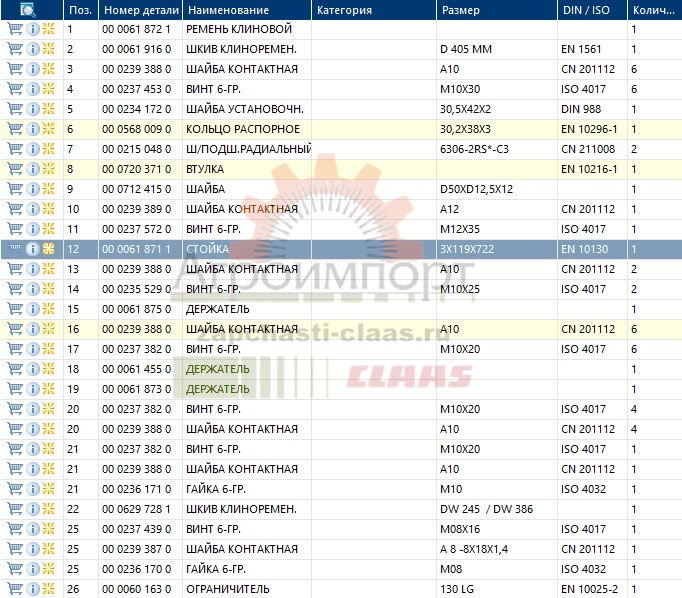Click cart icon for КОЛЬЦО РАСПОРНОЕ

pos(15,129)
